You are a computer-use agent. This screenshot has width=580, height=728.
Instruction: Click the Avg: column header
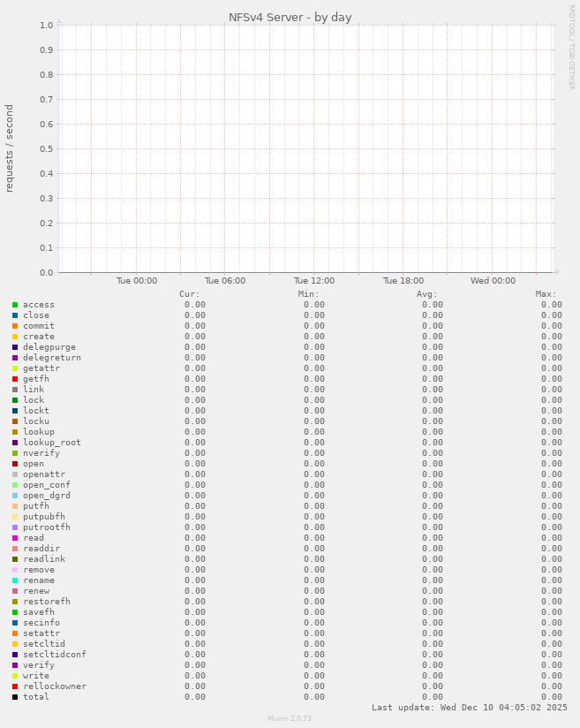coord(427,294)
